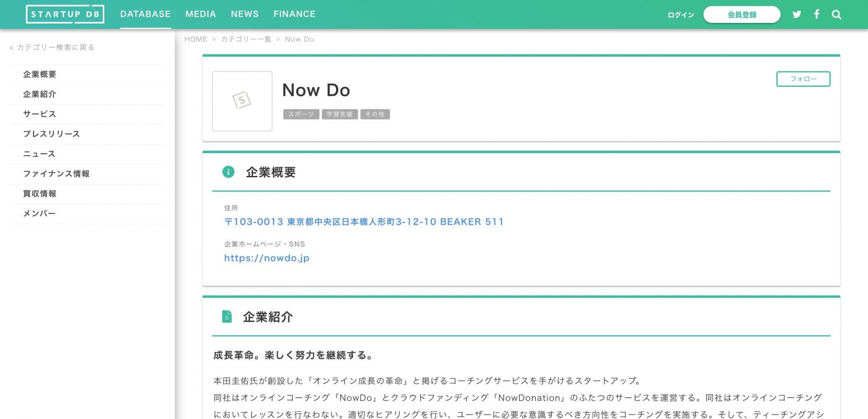Click the STARTUP DB logo
The image size is (868, 419).
pos(64,14)
